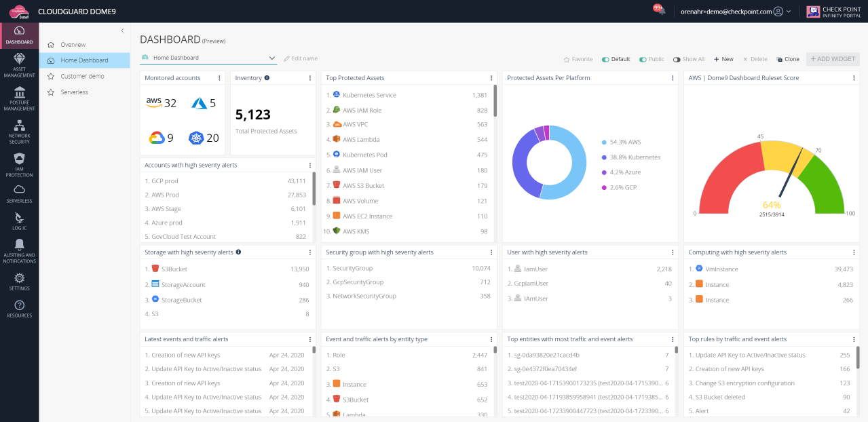
Task: Enable the Show All toggle
Action: click(675, 59)
